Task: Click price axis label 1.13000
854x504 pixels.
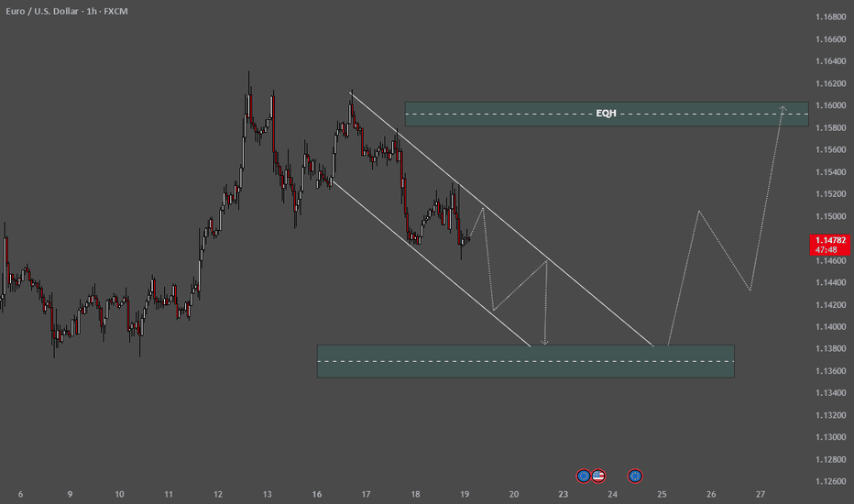Action: coord(830,436)
